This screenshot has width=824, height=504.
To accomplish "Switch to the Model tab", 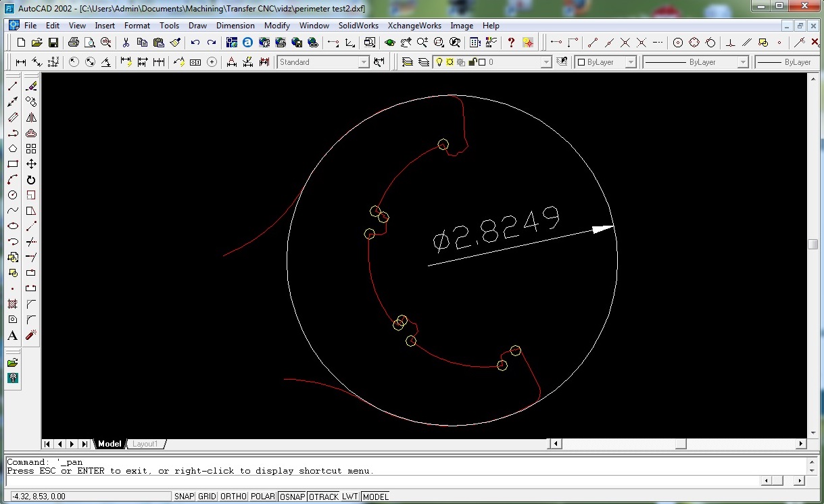I will click(110, 444).
